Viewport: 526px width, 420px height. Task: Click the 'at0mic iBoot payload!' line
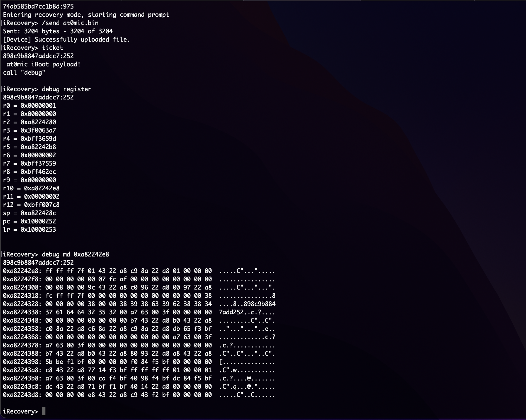coord(44,64)
